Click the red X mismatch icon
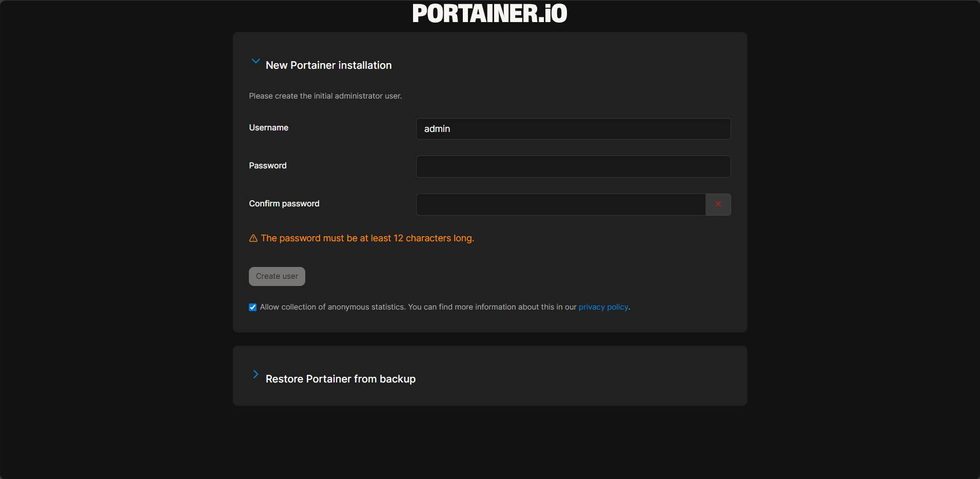 [x=718, y=204]
